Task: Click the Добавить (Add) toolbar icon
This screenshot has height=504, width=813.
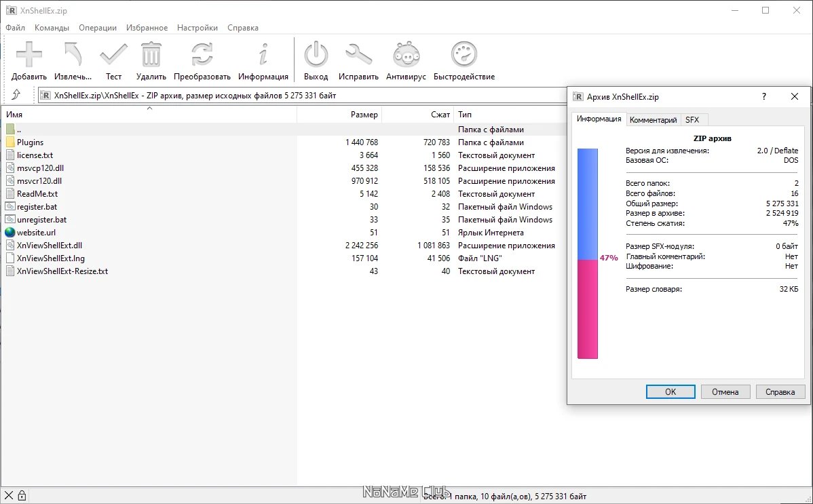Action: click(29, 54)
